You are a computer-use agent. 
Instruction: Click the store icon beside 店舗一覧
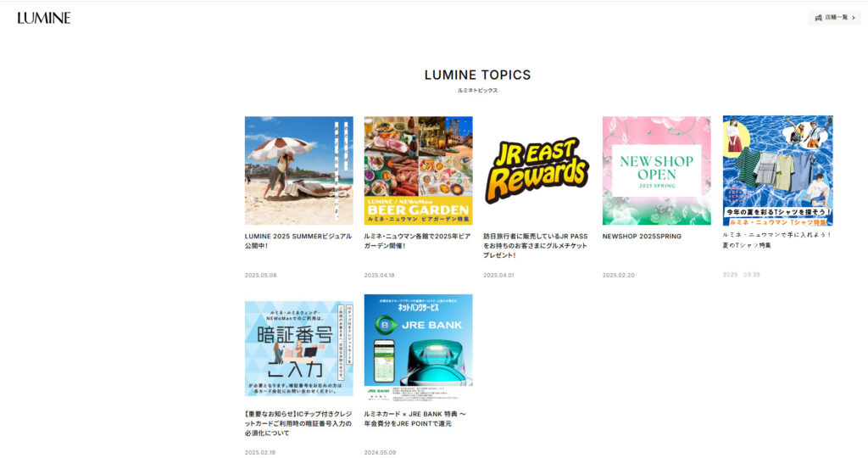818,18
